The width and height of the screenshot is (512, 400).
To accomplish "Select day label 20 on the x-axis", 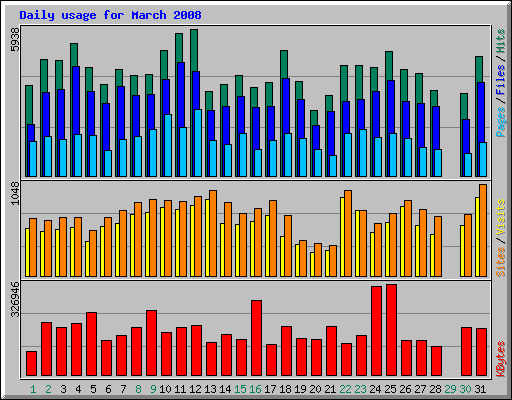I will point(315,389).
